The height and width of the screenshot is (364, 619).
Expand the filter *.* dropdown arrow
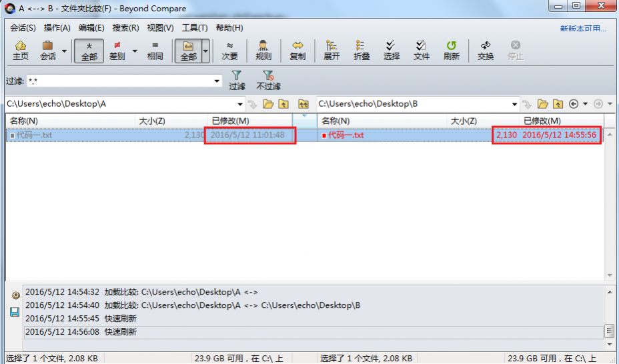pyautogui.click(x=217, y=81)
